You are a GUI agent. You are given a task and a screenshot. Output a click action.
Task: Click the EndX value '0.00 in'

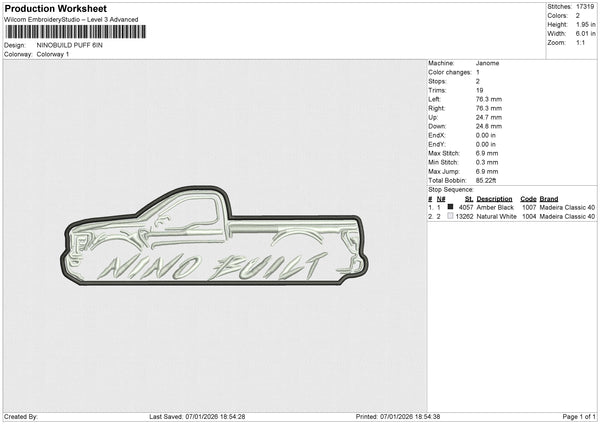(486, 135)
